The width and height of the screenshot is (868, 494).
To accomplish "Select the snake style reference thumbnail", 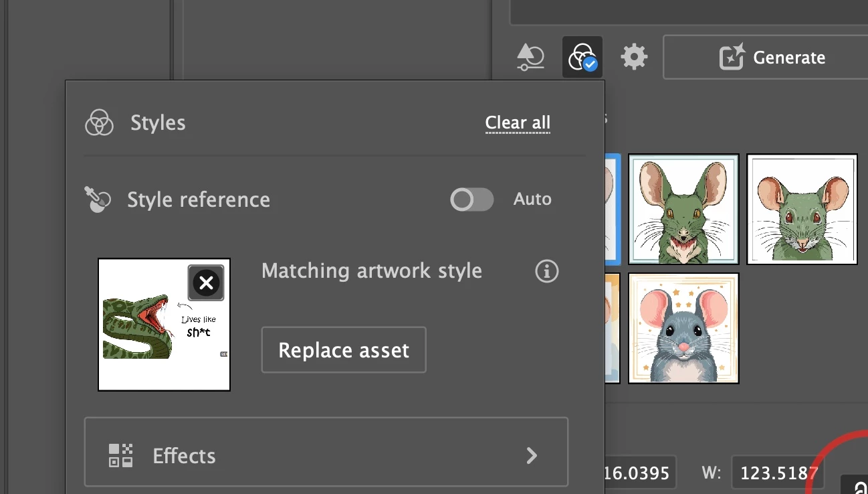I will (x=165, y=325).
